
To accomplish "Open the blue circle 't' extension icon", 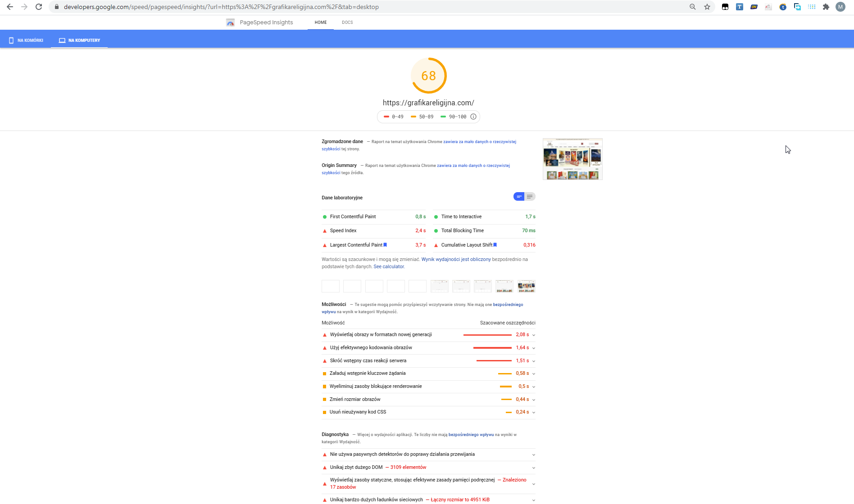I will click(x=783, y=7).
